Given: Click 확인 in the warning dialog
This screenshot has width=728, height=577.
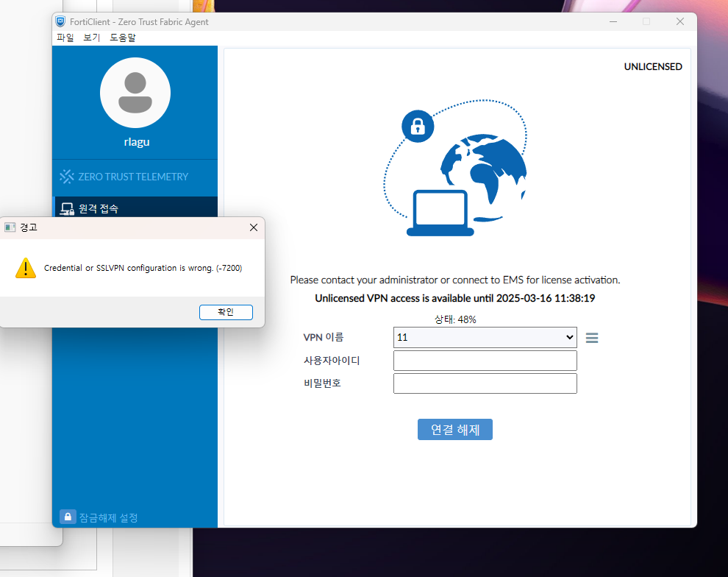Looking at the screenshot, I should 226,312.
